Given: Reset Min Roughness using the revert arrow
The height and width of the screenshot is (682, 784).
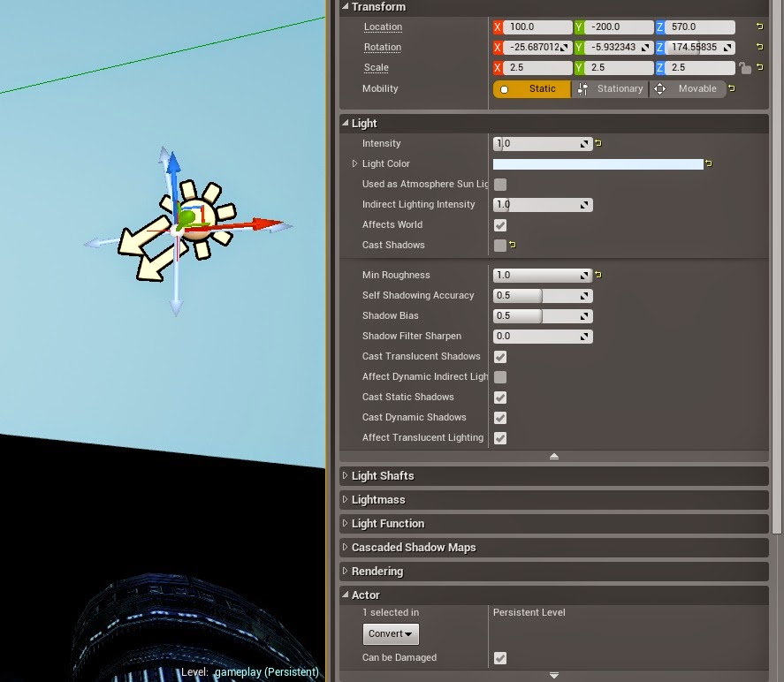Looking at the screenshot, I should pyautogui.click(x=599, y=275).
